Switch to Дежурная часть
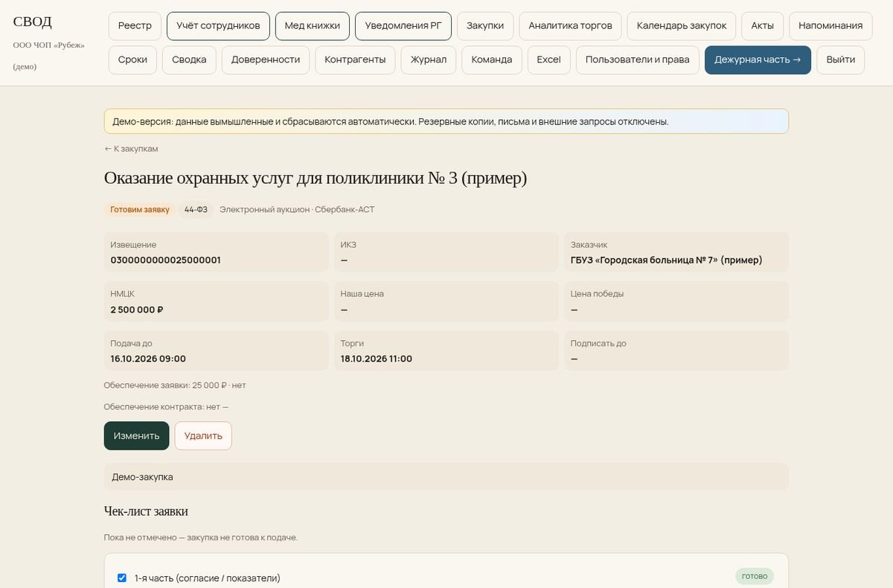Screen dimensions: 893x588 (x=758, y=60)
